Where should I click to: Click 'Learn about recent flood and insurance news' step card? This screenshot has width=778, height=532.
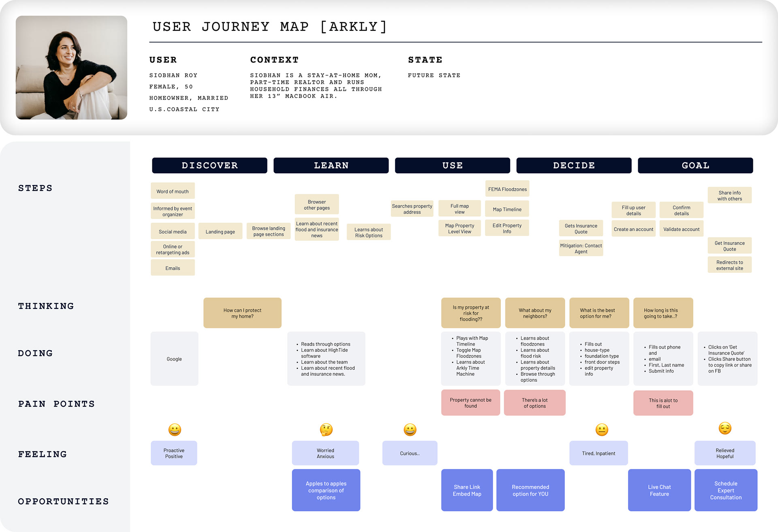[317, 230]
